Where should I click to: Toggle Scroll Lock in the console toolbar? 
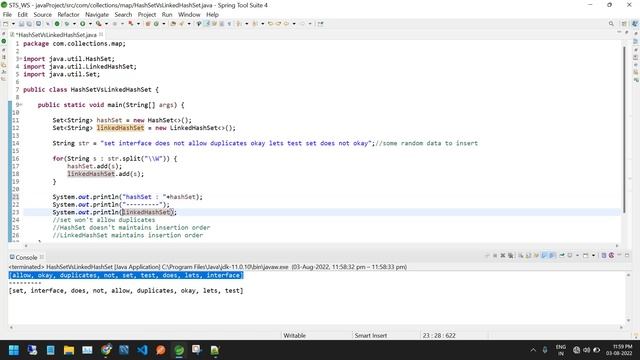[529, 256]
